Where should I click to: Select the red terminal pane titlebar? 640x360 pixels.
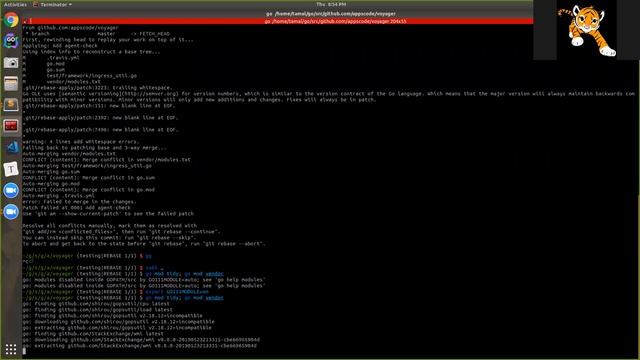pos(278,21)
